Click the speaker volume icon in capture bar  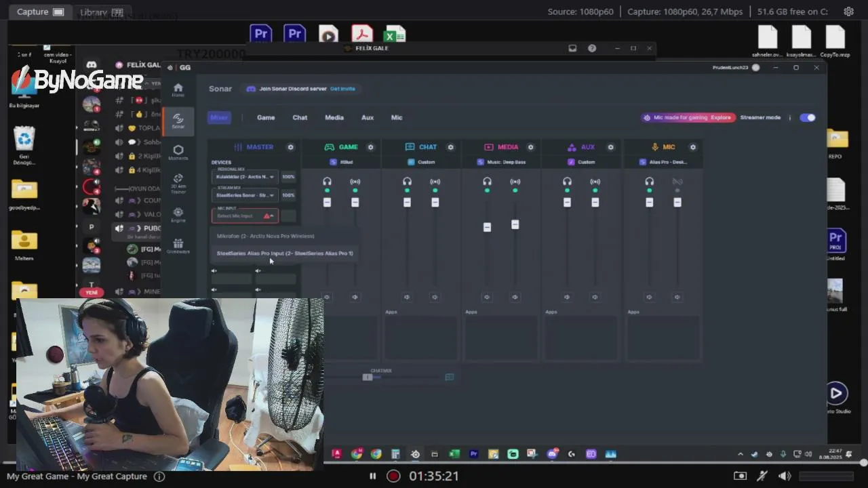tap(785, 476)
